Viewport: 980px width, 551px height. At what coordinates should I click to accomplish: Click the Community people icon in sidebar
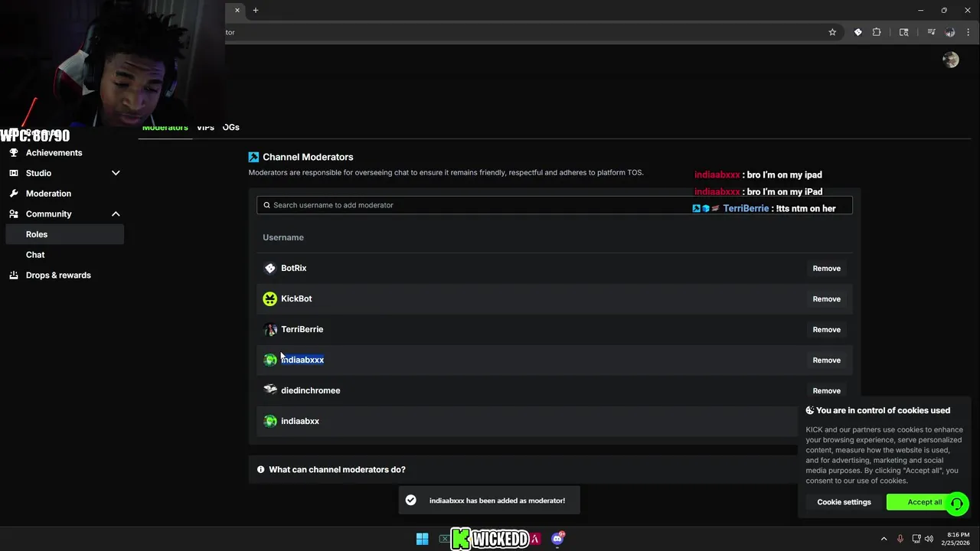tap(14, 214)
